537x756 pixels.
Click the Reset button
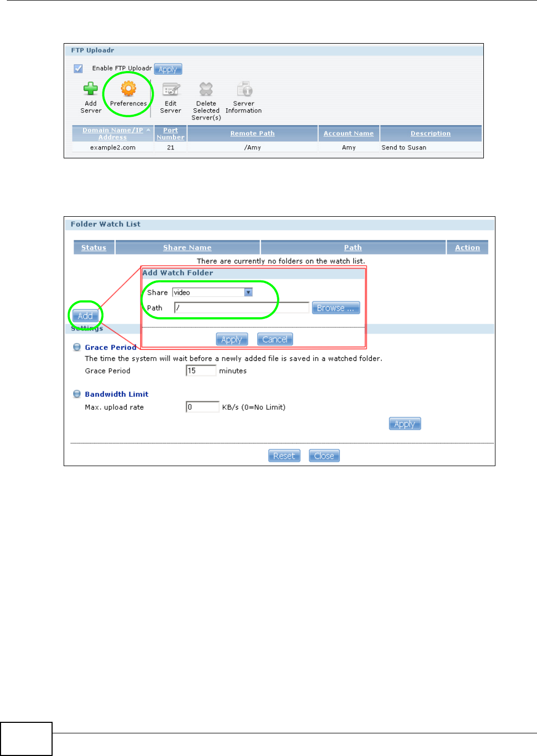tap(284, 456)
